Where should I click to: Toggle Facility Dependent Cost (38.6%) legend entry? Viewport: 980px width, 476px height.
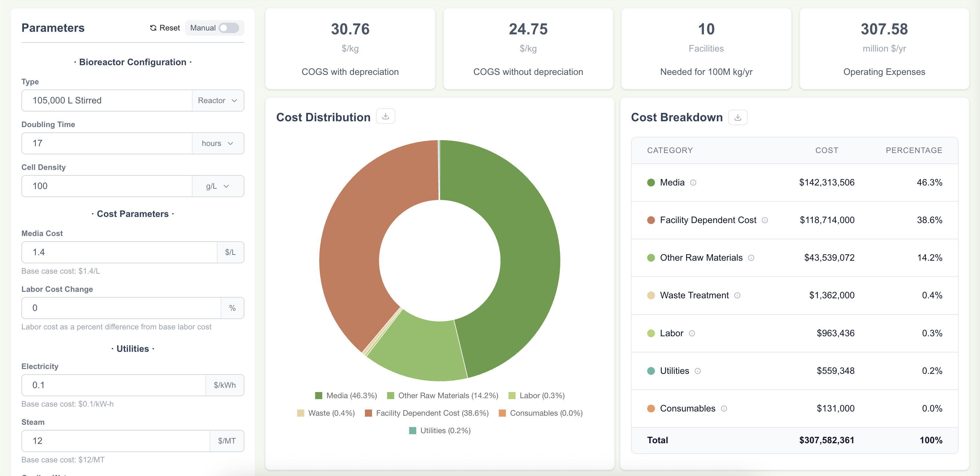426,413
